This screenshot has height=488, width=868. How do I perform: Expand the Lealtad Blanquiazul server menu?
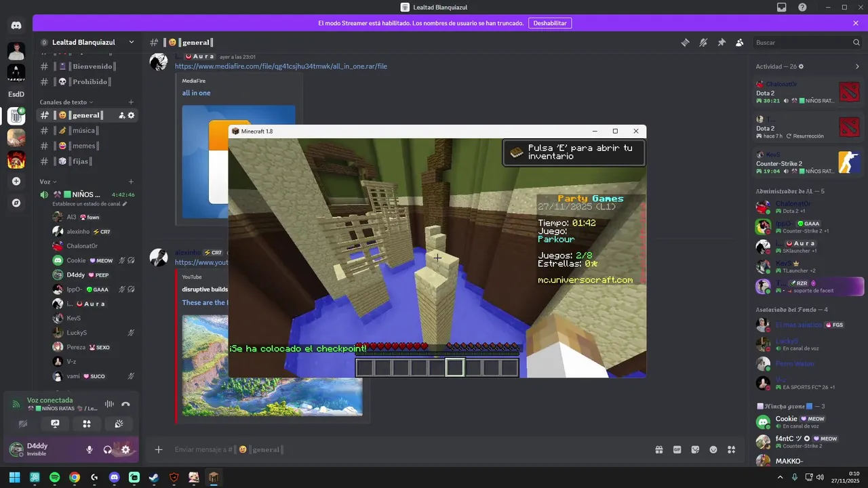[x=131, y=42]
